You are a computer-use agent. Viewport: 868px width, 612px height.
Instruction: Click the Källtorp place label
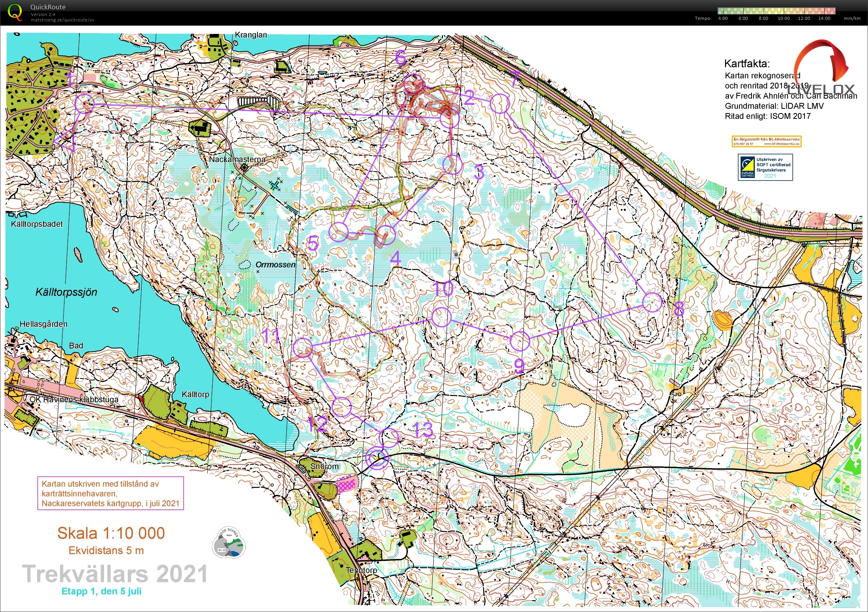(x=196, y=394)
